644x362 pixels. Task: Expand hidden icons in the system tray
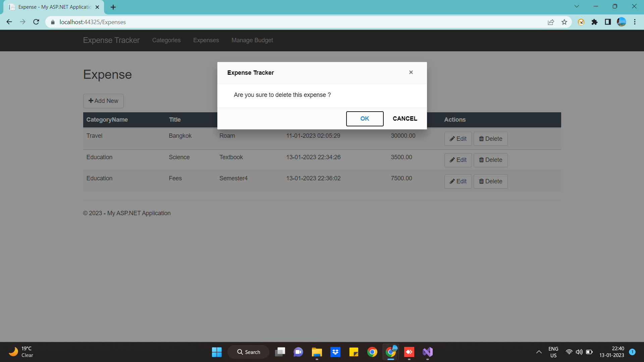539,352
